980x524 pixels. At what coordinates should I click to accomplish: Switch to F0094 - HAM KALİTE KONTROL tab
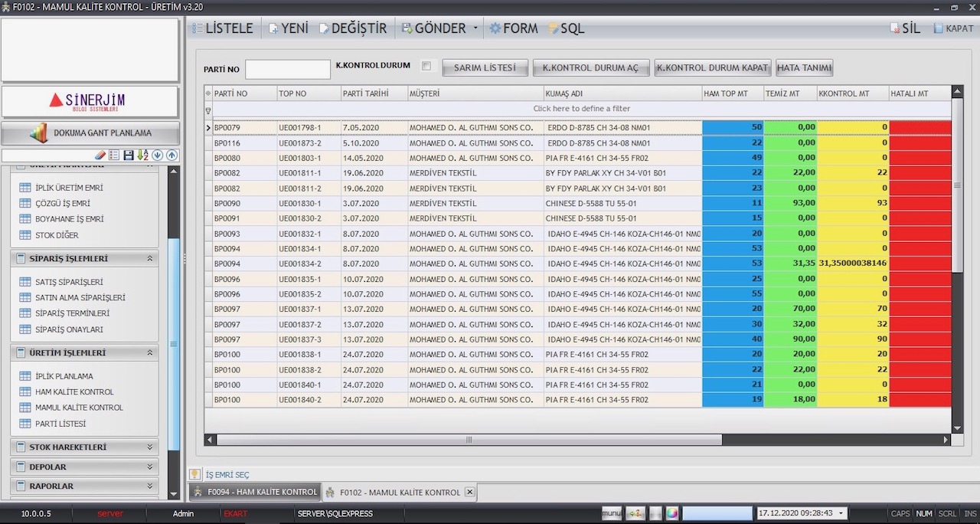(x=255, y=492)
